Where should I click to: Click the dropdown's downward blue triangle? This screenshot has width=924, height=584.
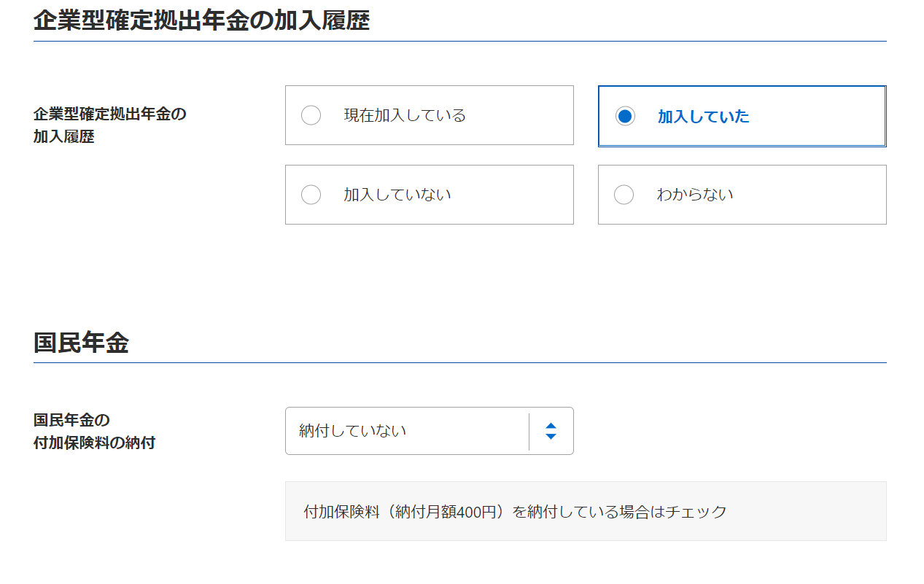551,436
